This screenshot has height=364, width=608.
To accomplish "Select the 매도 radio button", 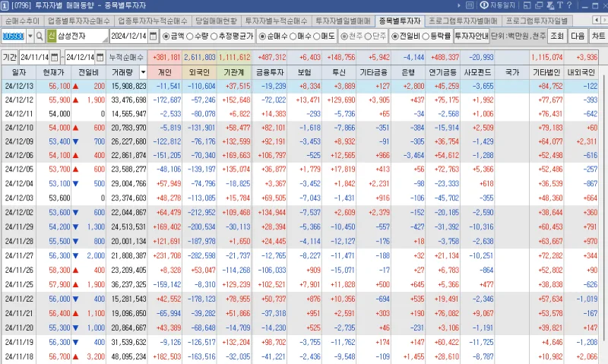I will [316, 36].
